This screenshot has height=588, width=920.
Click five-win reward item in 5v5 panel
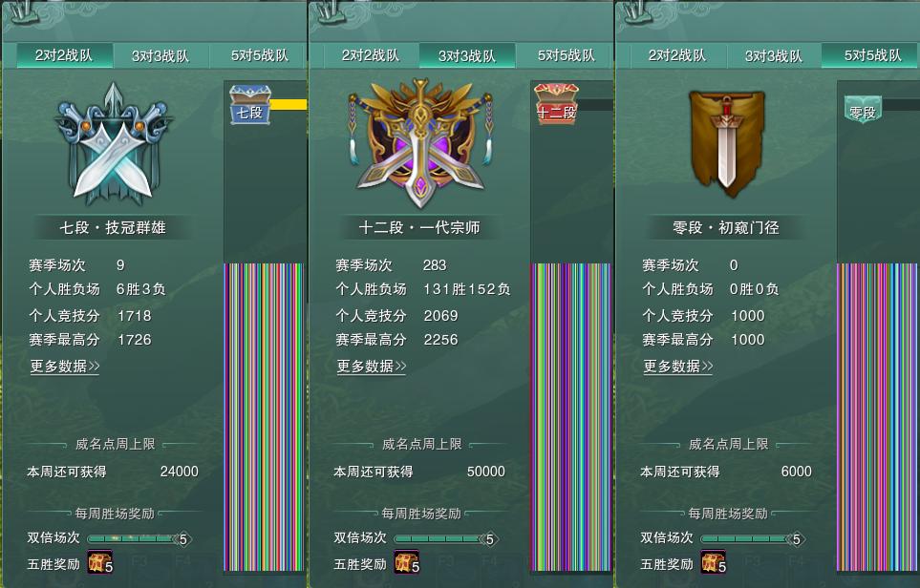tap(714, 562)
